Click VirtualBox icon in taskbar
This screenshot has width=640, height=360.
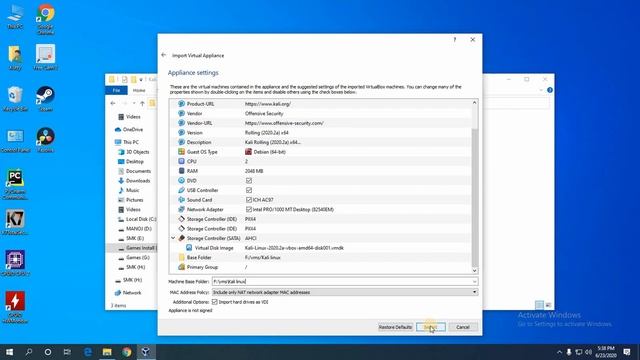146,352
